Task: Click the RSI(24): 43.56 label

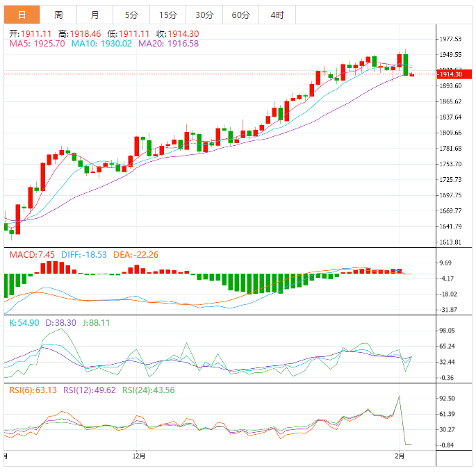Action: [148, 390]
